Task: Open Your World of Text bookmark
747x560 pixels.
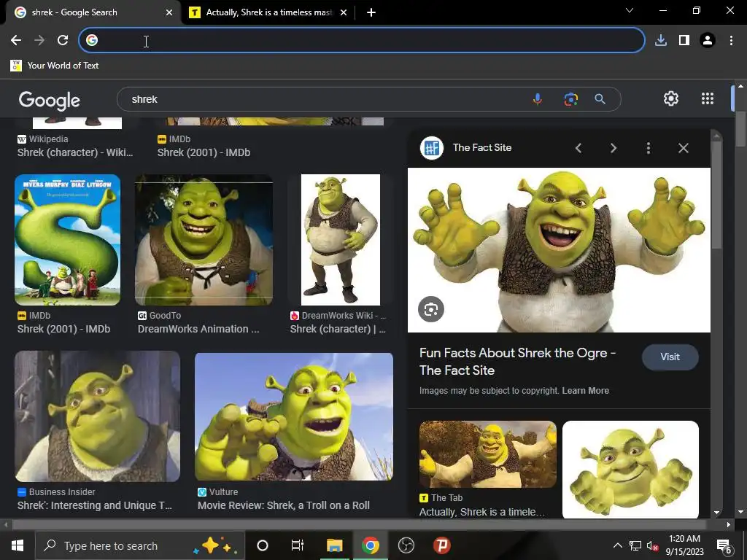Action: [x=55, y=66]
